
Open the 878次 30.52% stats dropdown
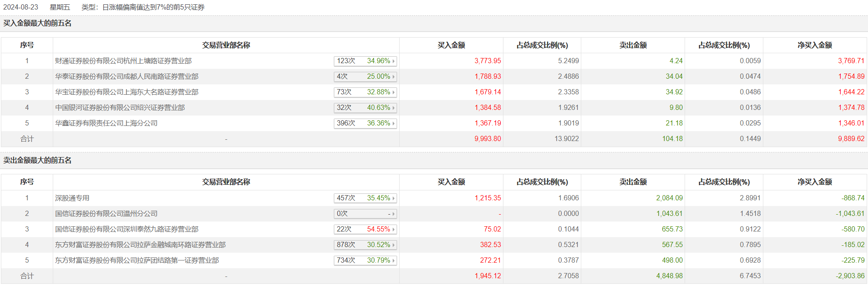point(393,245)
